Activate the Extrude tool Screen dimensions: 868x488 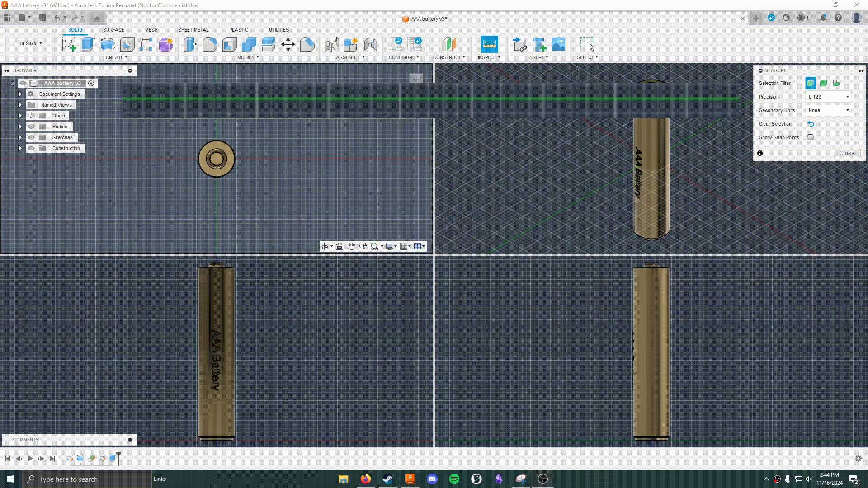coord(88,44)
